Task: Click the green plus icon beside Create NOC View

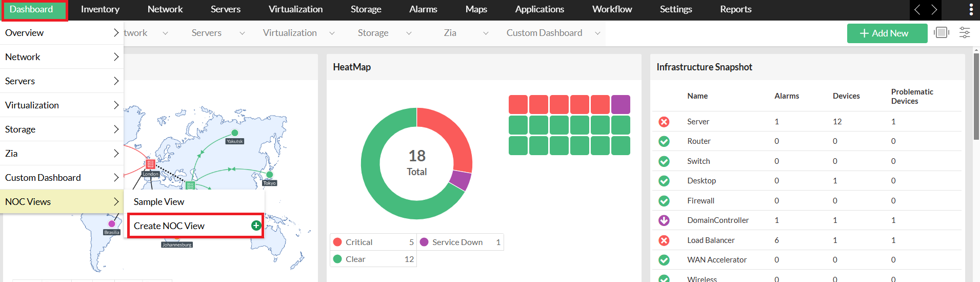Action: pyautogui.click(x=256, y=225)
